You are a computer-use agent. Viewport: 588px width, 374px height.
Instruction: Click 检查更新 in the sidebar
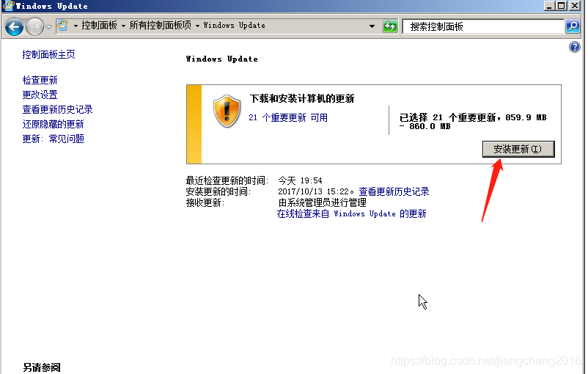40,80
